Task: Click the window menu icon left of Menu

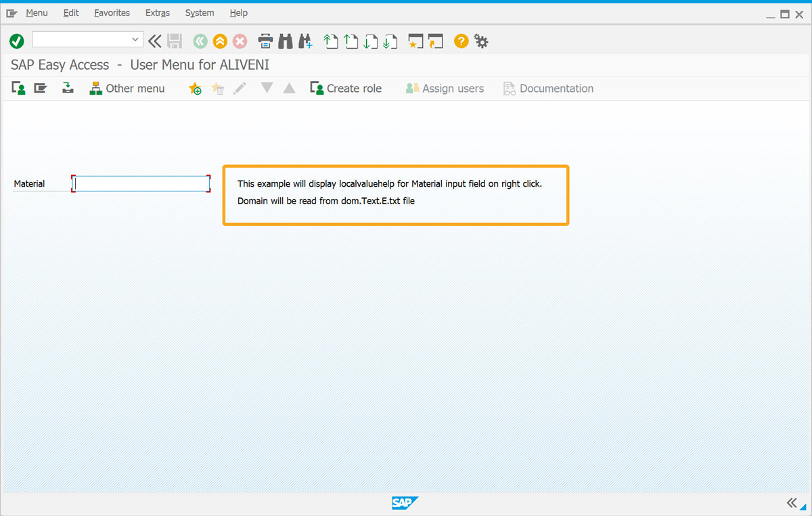Action: point(12,13)
